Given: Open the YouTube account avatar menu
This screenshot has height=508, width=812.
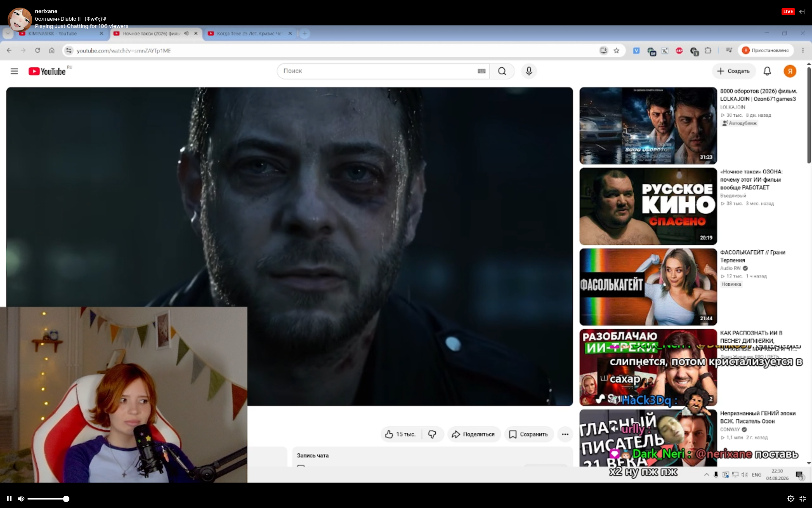Looking at the screenshot, I should coord(790,71).
